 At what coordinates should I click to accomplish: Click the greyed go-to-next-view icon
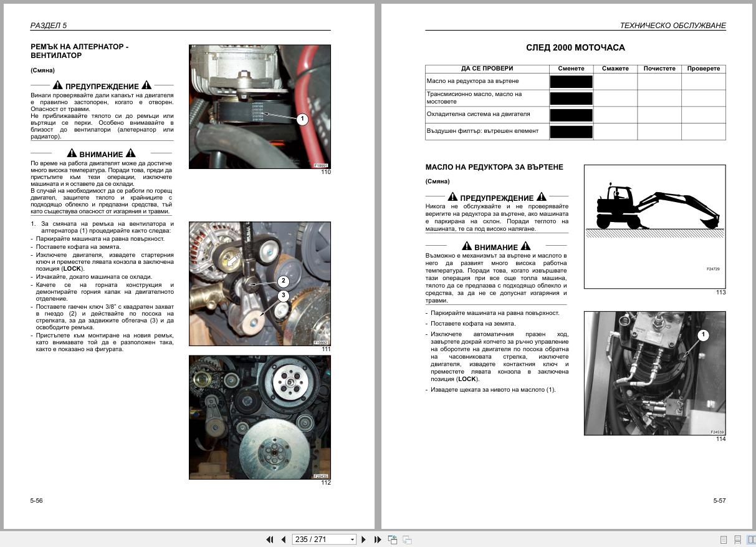pos(407,540)
